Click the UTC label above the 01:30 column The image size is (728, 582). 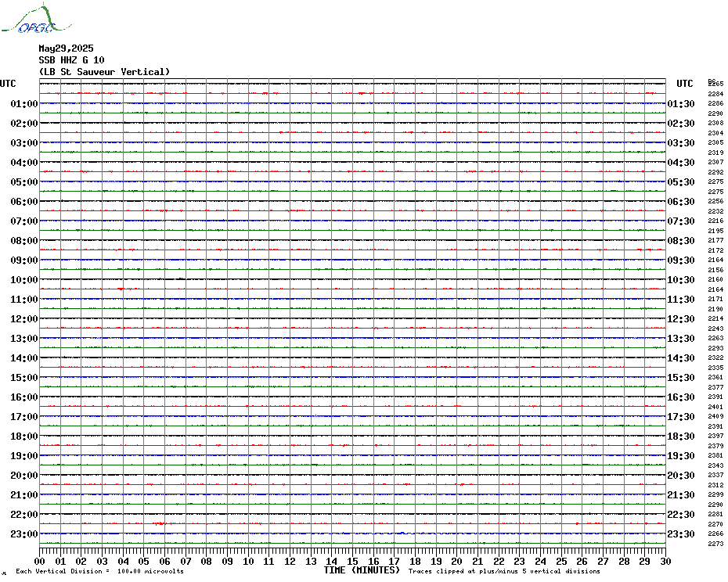point(684,84)
